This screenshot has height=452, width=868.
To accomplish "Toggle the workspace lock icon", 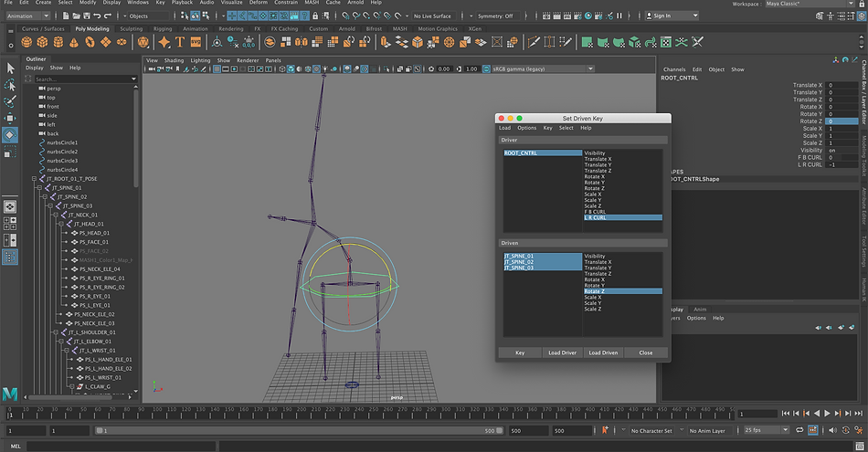I will (x=862, y=4).
